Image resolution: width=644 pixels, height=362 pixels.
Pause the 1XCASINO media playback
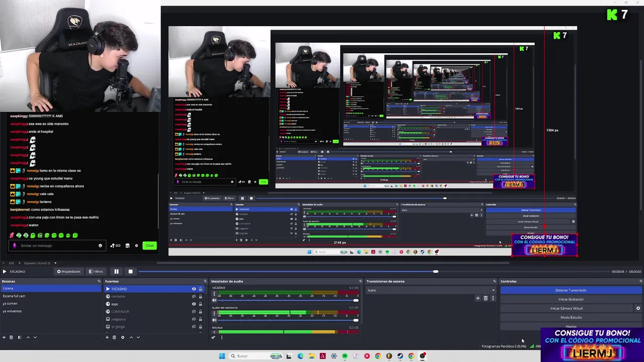tap(116, 271)
